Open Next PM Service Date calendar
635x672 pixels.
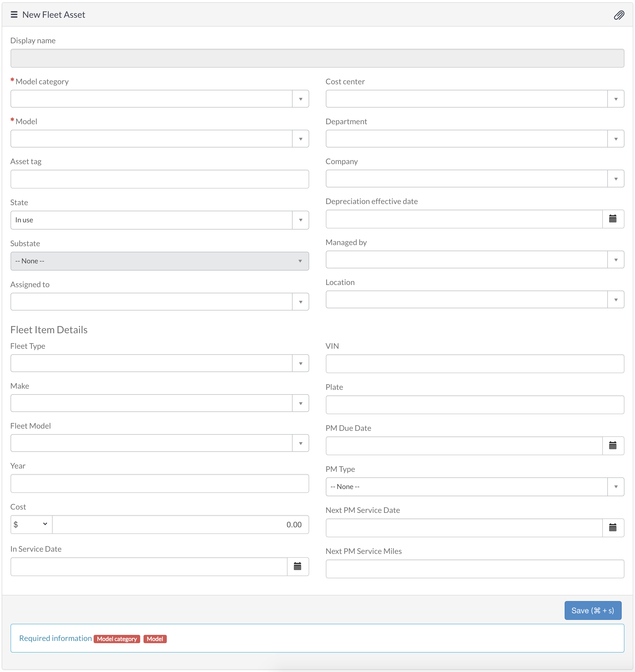[x=613, y=527]
